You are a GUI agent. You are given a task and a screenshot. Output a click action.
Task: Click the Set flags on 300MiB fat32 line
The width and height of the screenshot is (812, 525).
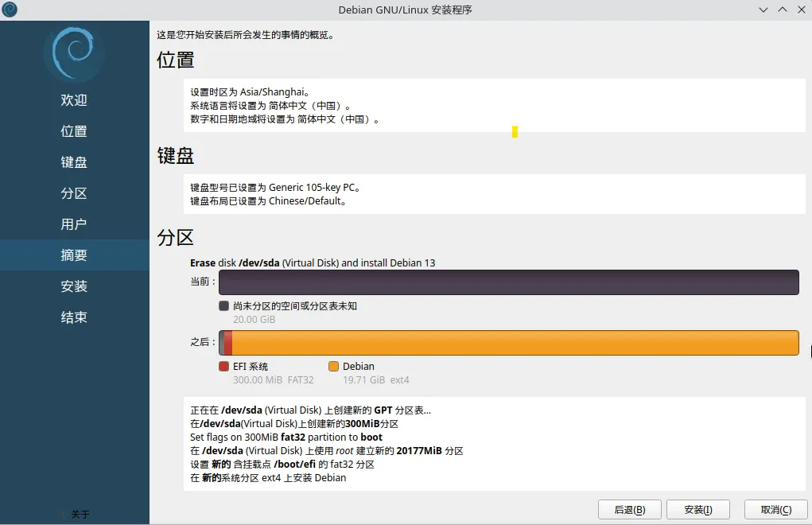coord(286,437)
